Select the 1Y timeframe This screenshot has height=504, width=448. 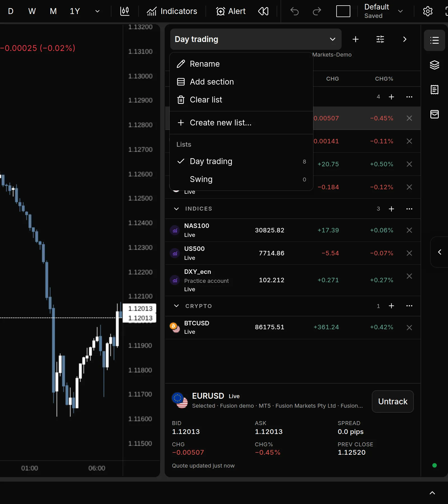[75, 11]
